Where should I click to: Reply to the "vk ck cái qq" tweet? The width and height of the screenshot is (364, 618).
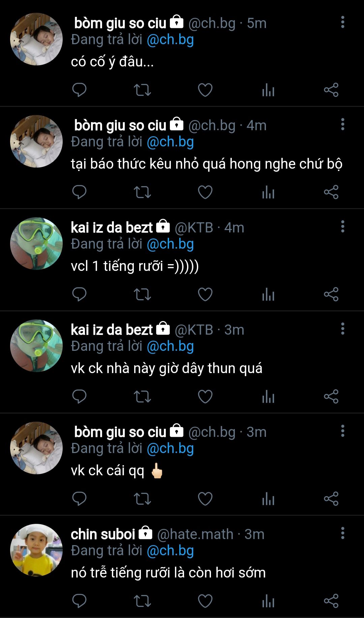79,499
